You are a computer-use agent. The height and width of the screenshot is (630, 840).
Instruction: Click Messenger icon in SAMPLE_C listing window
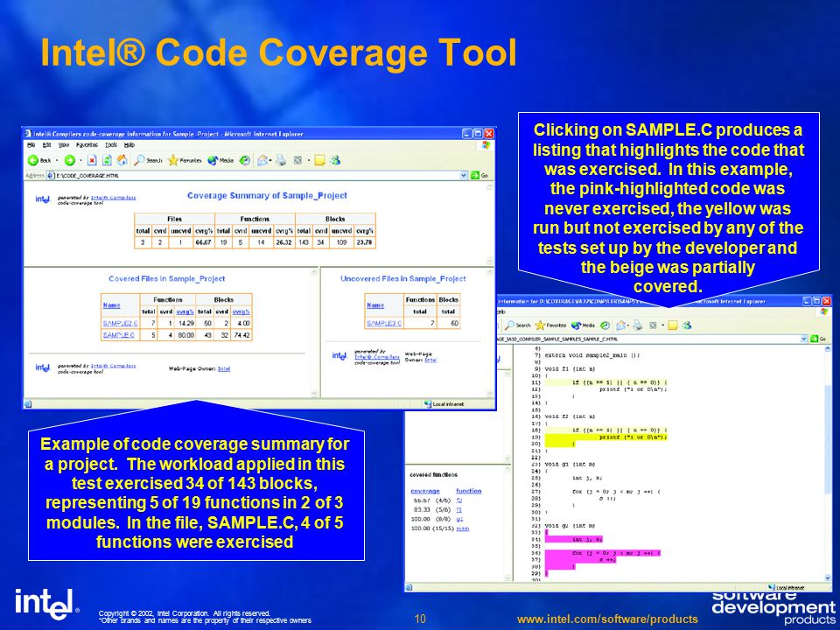(688, 325)
